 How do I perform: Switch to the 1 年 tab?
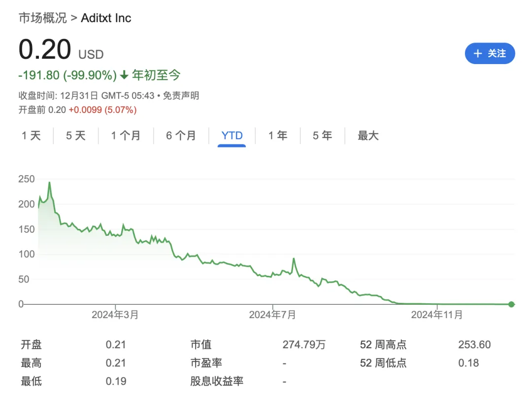coord(278,136)
